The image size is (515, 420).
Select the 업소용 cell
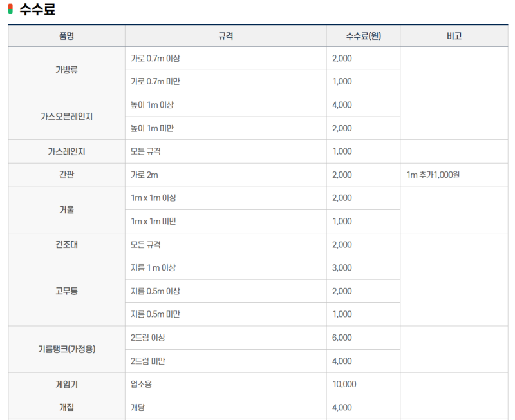[226, 384]
